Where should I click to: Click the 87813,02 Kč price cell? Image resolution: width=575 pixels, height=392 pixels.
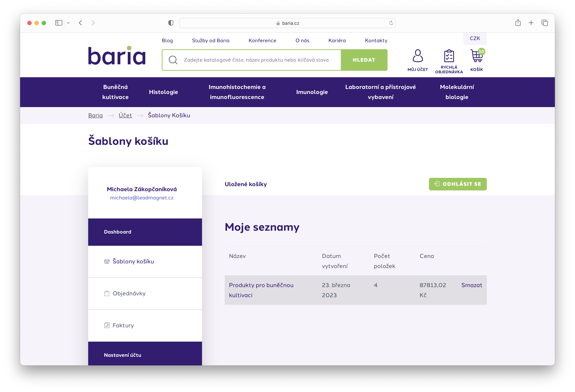pos(433,290)
